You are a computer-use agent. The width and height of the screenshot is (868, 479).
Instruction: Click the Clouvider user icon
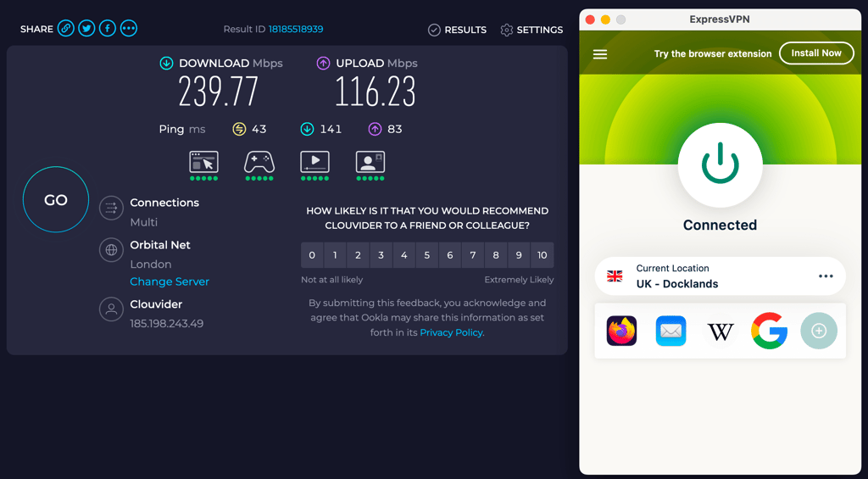(111, 309)
